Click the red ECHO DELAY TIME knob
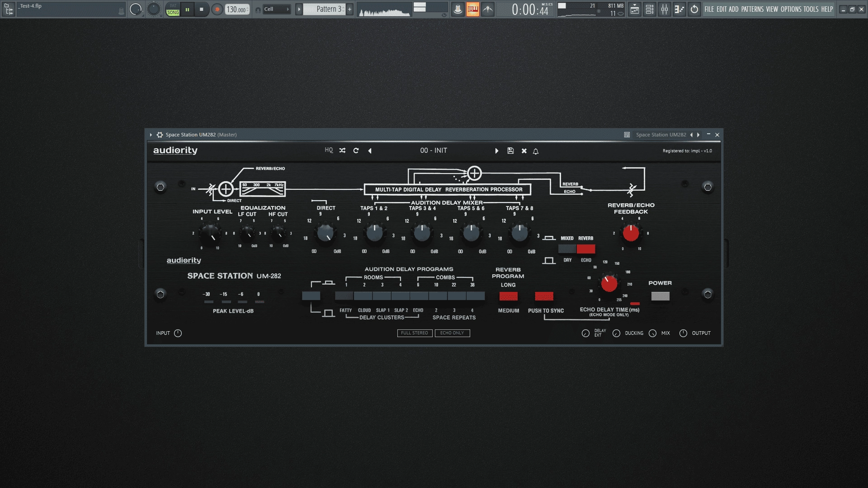Viewport: 868px width, 488px height. (609, 283)
